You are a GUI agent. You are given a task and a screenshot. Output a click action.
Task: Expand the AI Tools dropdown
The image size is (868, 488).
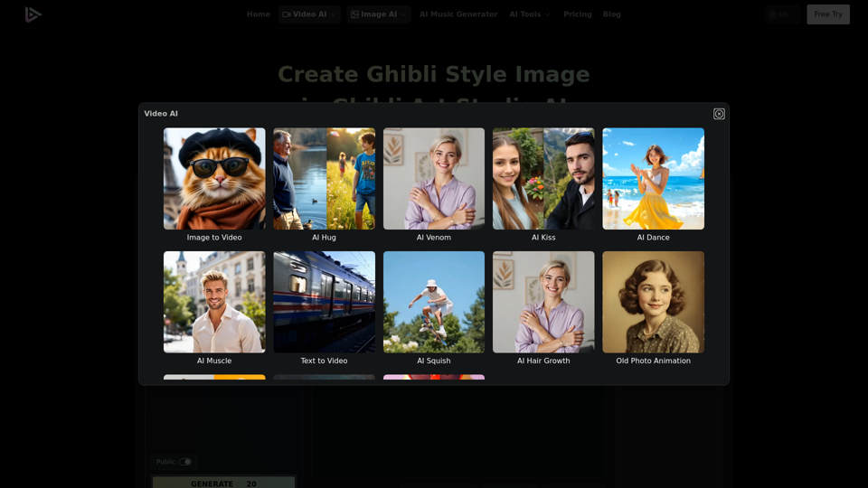pyautogui.click(x=530, y=14)
